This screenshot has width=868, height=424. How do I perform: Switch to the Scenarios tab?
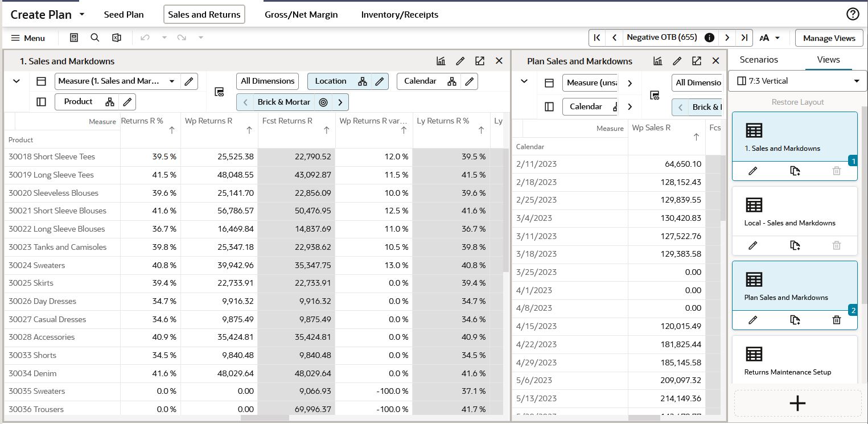[759, 60]
